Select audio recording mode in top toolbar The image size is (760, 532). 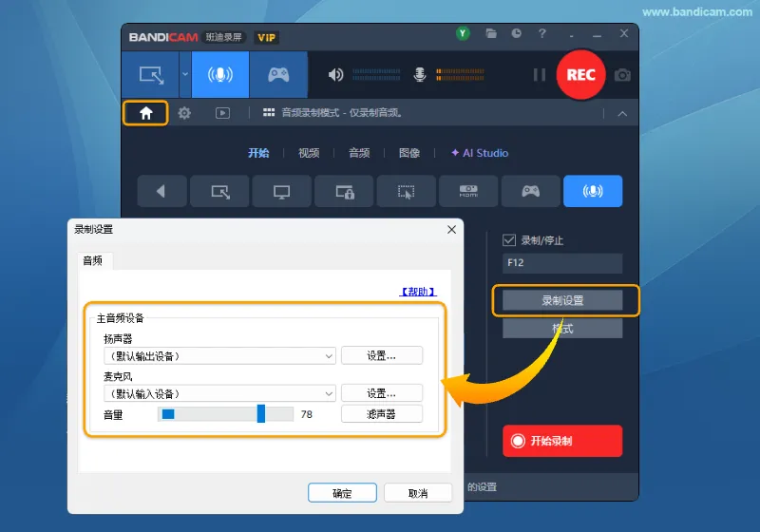(x=220, y=75)
